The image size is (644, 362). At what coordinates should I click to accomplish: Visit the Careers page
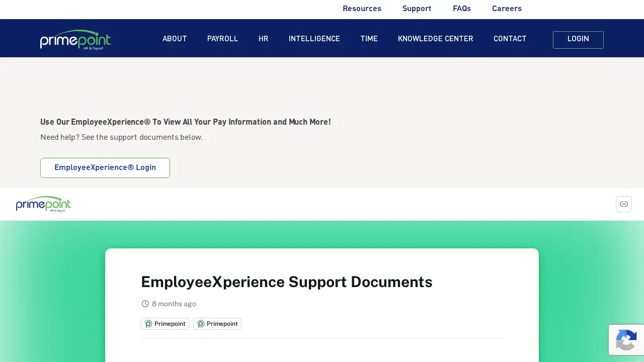click(x=507, y=9)
